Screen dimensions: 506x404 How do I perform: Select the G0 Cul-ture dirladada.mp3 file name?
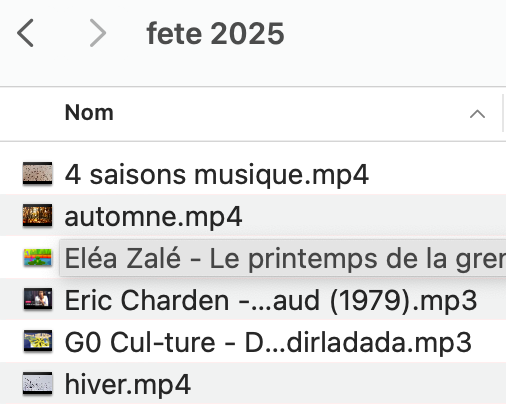point(268,342)
